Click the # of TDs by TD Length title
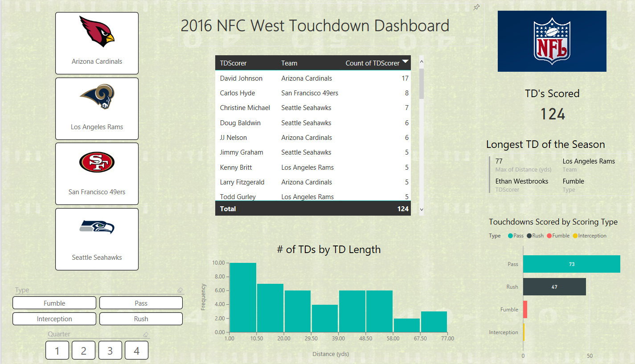This screenshot has height=364, width=635. (x=329, y=249)
